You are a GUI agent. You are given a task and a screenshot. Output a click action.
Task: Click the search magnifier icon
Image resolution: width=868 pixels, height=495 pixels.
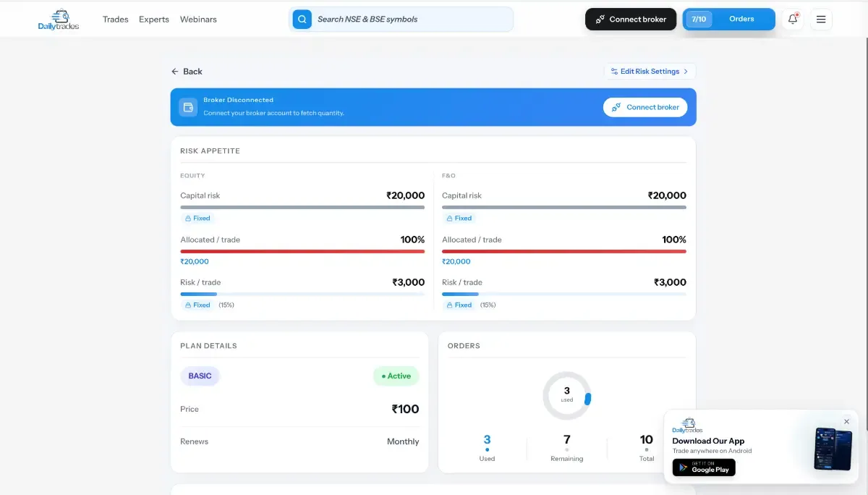pyautogui.click(x=302, y=20)
